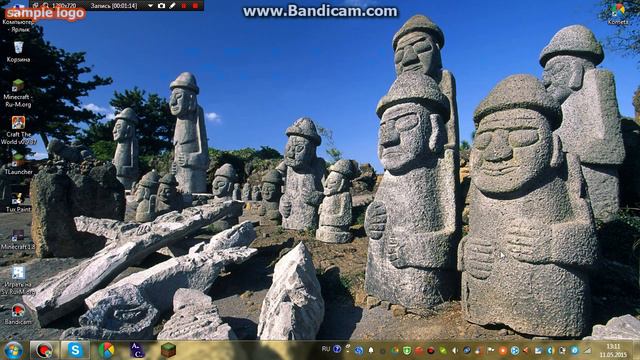The height and width of the screenshot is (360, 640).
Task: Expand the Bandicam recording bar dropdown arrow
Action: [150, 6]
